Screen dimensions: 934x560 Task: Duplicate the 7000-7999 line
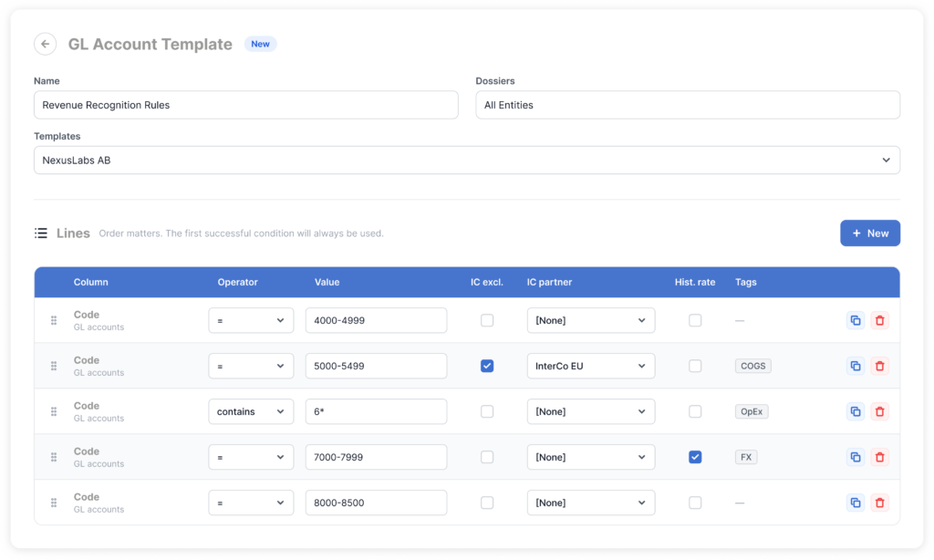pos(856,457)
